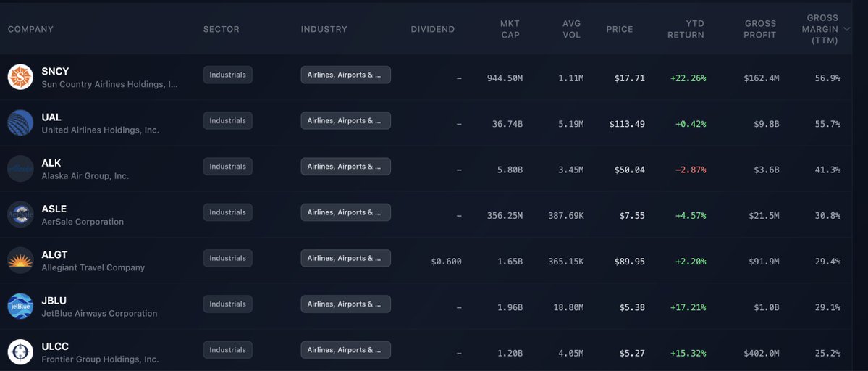Sort by the YTD Return column header

[x=686, y=29]
